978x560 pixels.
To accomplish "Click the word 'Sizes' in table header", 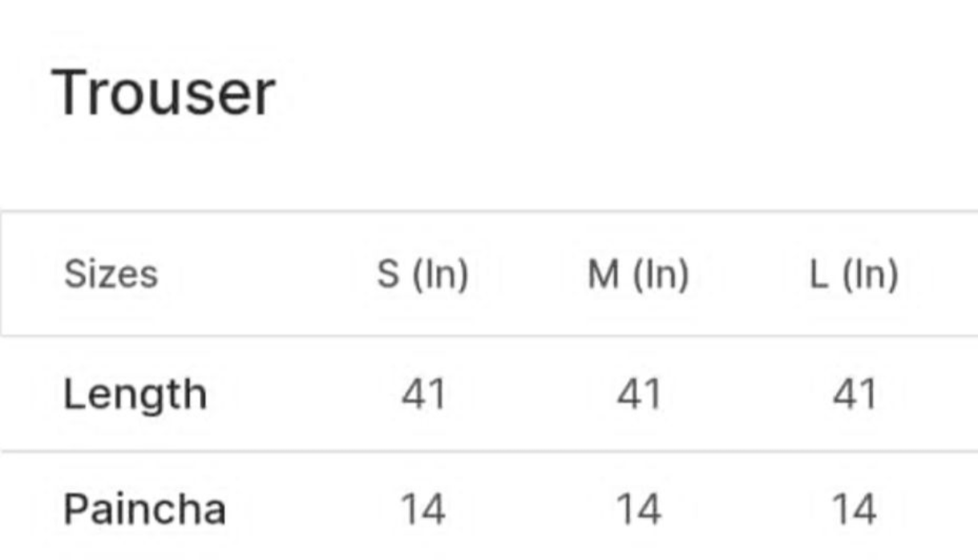I will [x=111, y=274].
